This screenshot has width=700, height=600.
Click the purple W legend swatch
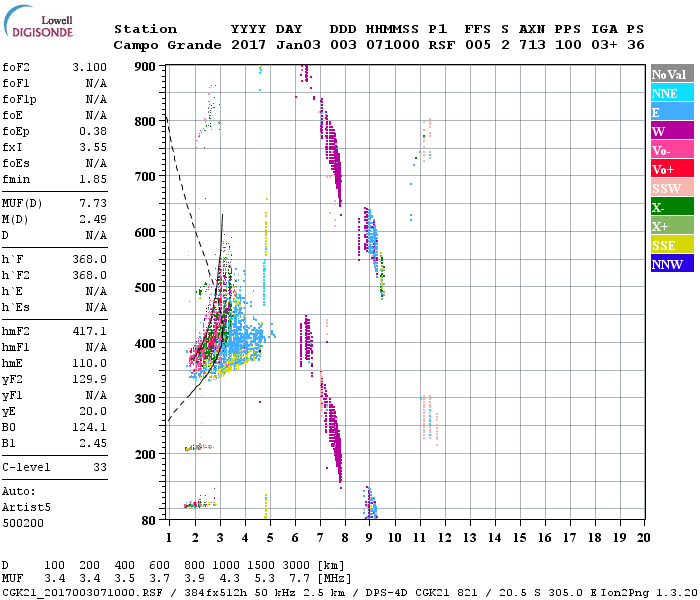[672, 131]
